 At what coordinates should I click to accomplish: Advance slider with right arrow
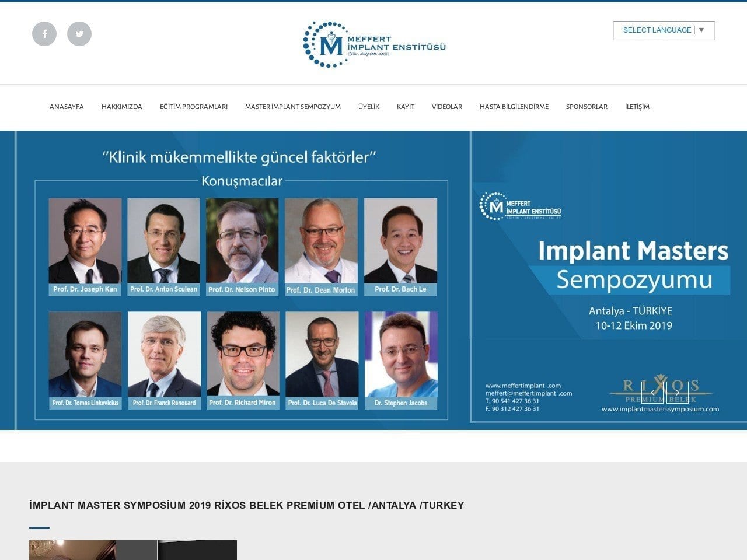tap(678, 392)
